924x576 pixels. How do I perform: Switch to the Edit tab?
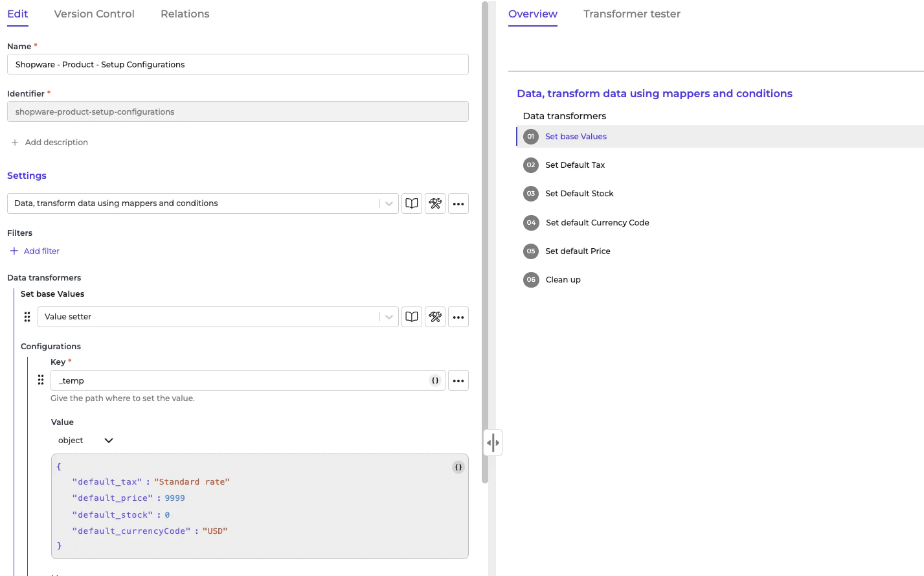(x=17, y=14)
